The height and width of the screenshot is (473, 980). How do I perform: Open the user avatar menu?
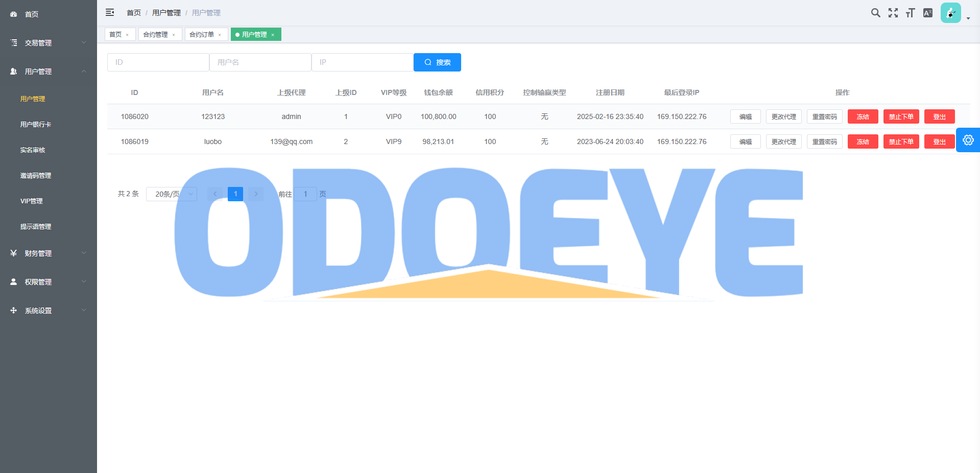click(x=951, y=13)
